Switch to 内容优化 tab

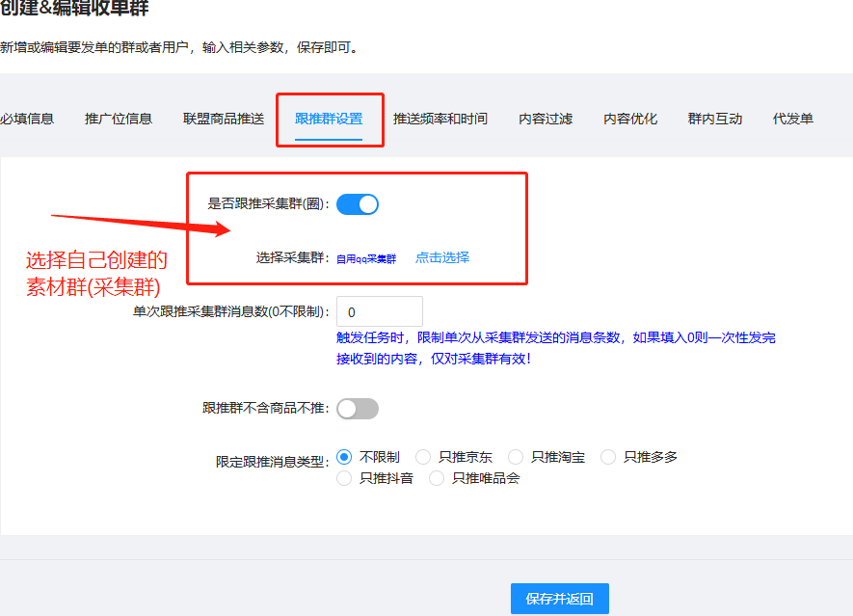pos(630,119)
